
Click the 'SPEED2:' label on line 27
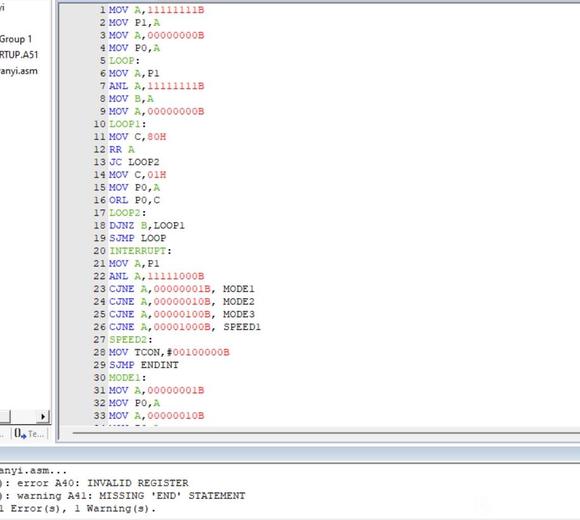tap(131, 340)
